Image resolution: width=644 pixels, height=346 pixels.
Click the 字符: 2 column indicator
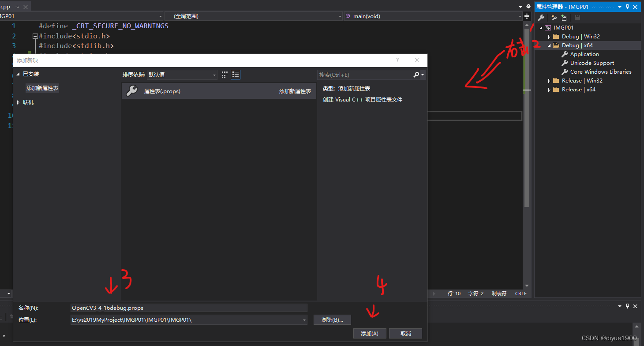click(476, 293)
